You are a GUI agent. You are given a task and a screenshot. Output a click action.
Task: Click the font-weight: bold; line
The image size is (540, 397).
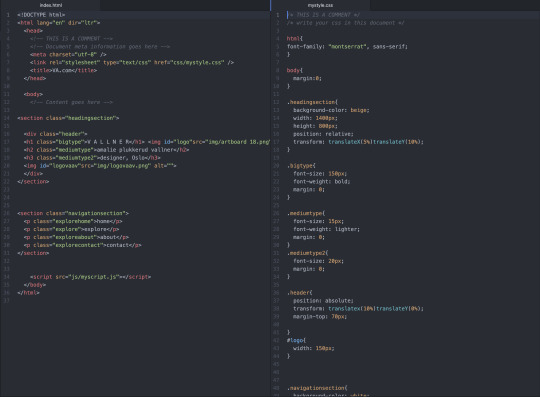(x=321, y=181)
